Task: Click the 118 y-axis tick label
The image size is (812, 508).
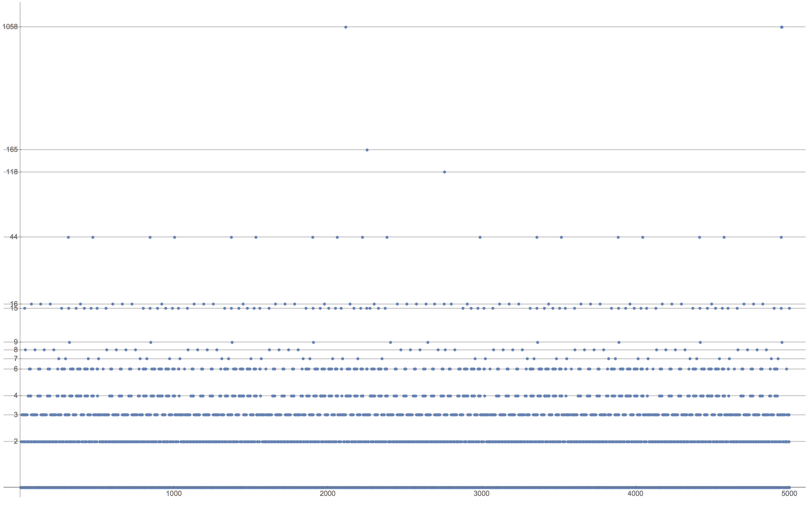Action: pyautogui.click(x=12, y=172)
